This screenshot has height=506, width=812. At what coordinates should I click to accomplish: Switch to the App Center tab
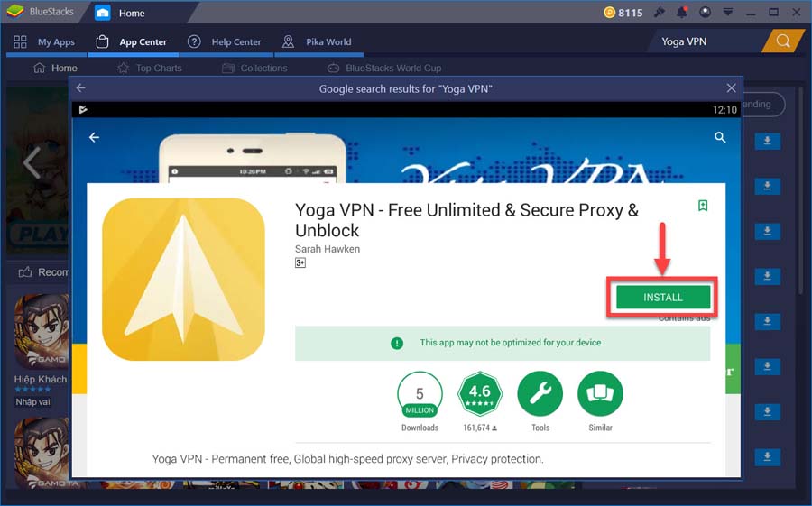[133, 42]
